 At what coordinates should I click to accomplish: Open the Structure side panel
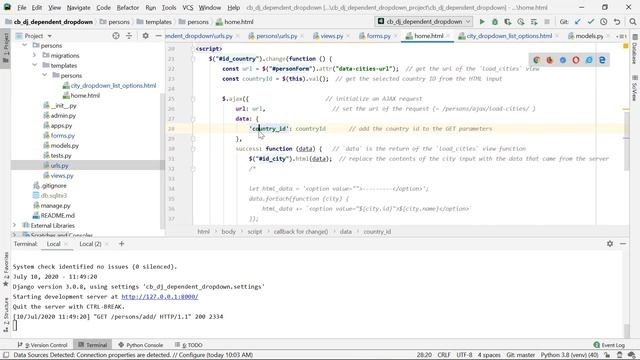pos(6,314)
